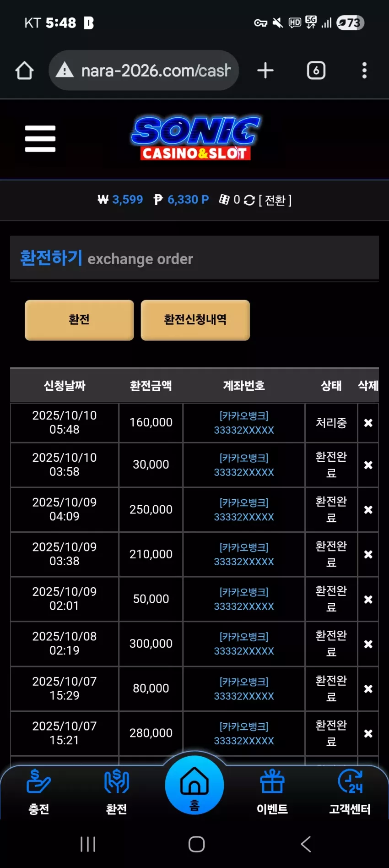Click the [전환] link
The width and height of the screenshot is (389, 868).
point(275,200)
